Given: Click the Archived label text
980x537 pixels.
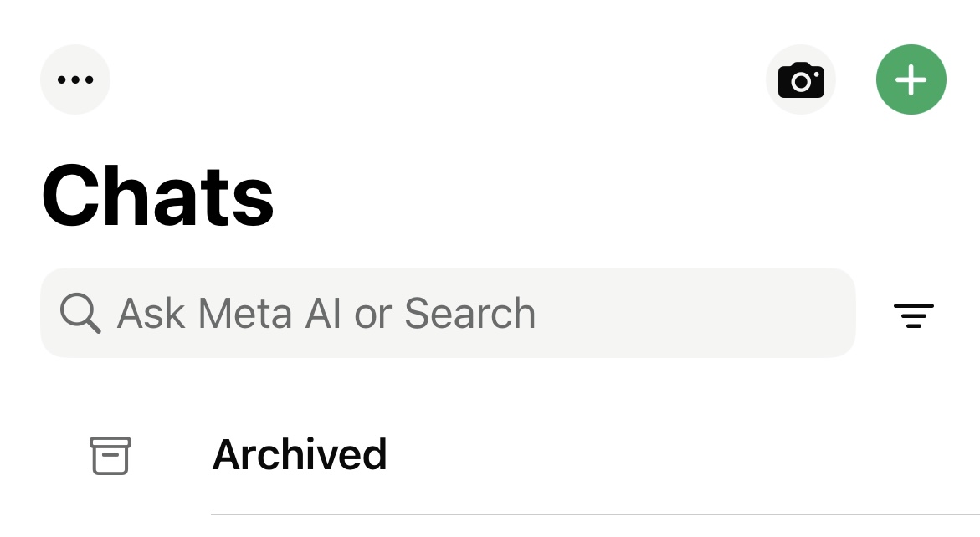Looking at the screenshot, I should (x=300, y=454).
